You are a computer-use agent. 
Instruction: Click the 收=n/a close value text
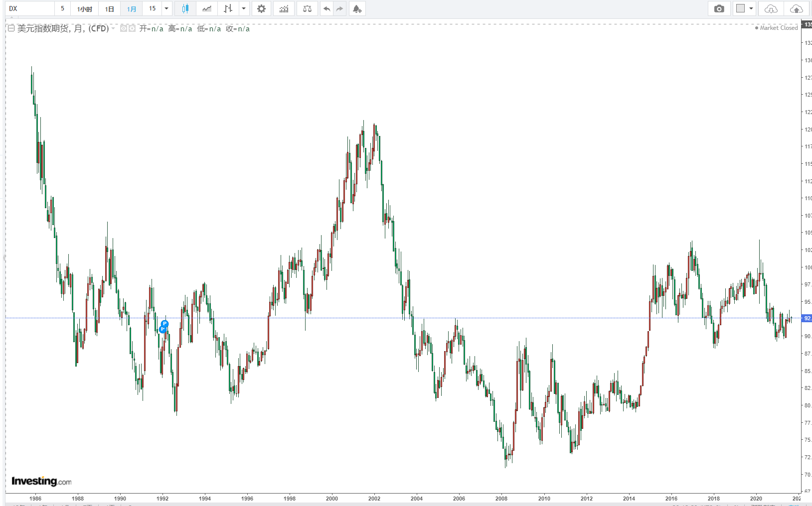point(238,29)
